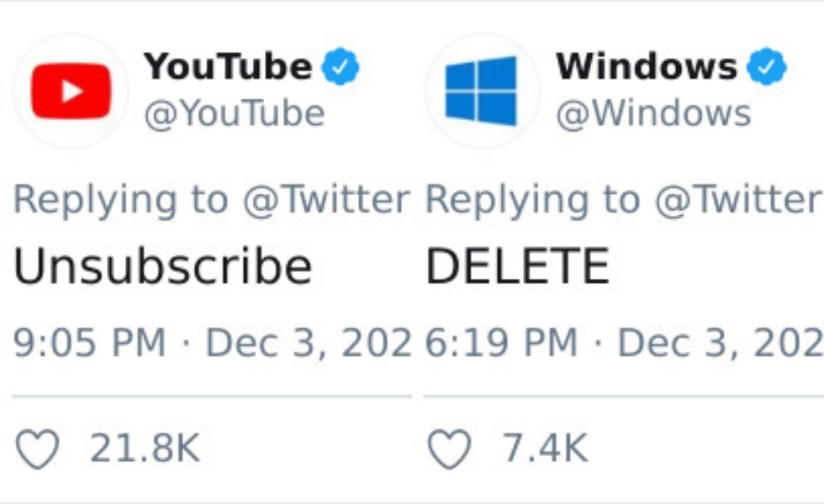Click the YouTube profile avatar

tap(71, 92)
